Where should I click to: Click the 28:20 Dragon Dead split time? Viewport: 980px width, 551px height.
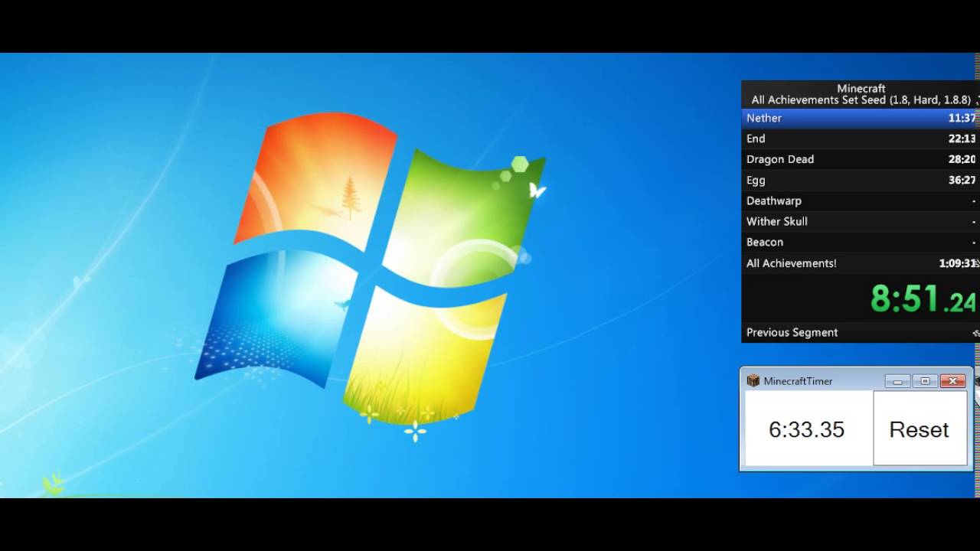coord(962,159)
